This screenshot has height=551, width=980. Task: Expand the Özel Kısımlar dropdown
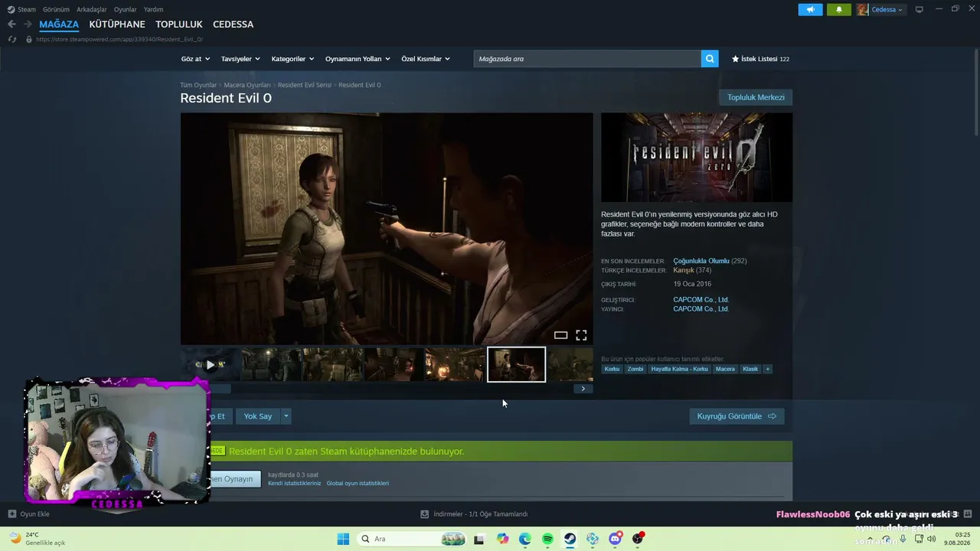point(426,59)
